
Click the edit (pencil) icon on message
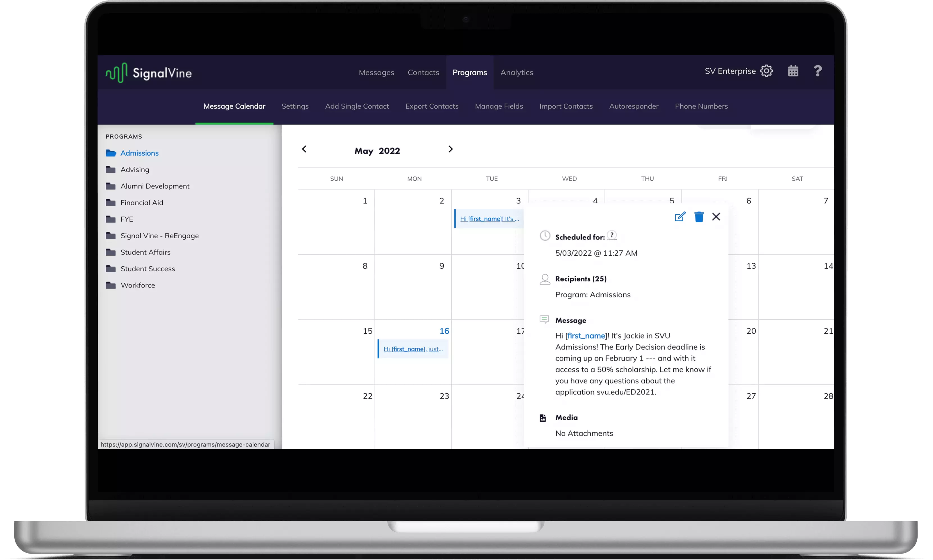click(680, 217)
